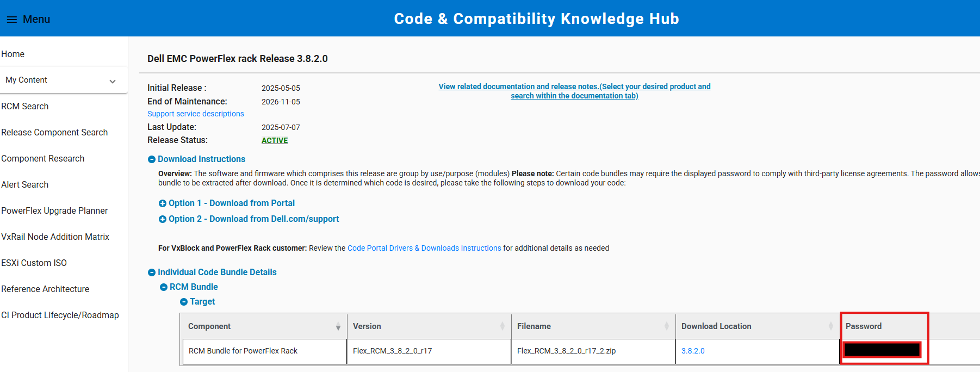The image size is (980, 372).
Task: Toggle Target section heading
Action: pos(202,302)
